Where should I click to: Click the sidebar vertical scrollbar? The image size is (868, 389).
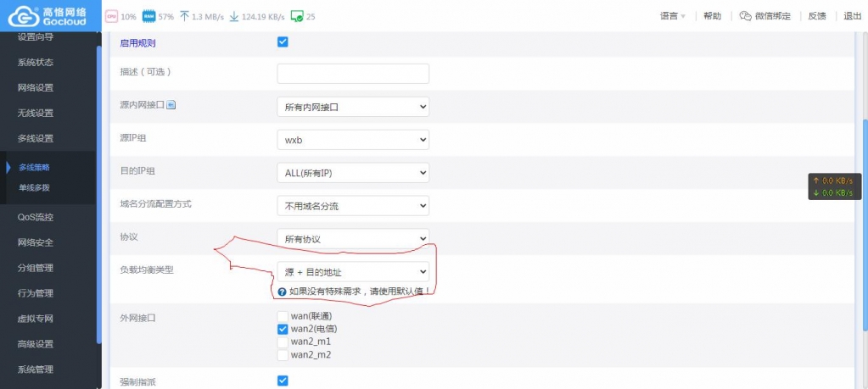coord(99,195)
